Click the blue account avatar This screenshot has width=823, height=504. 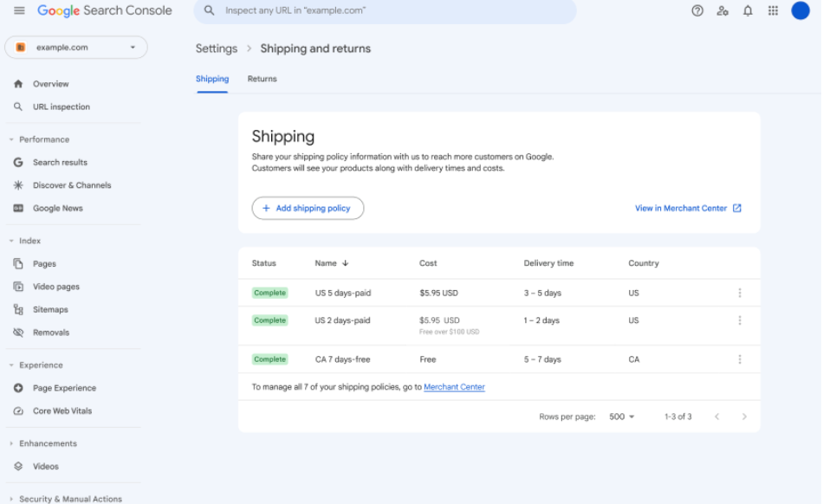point(800,10)
